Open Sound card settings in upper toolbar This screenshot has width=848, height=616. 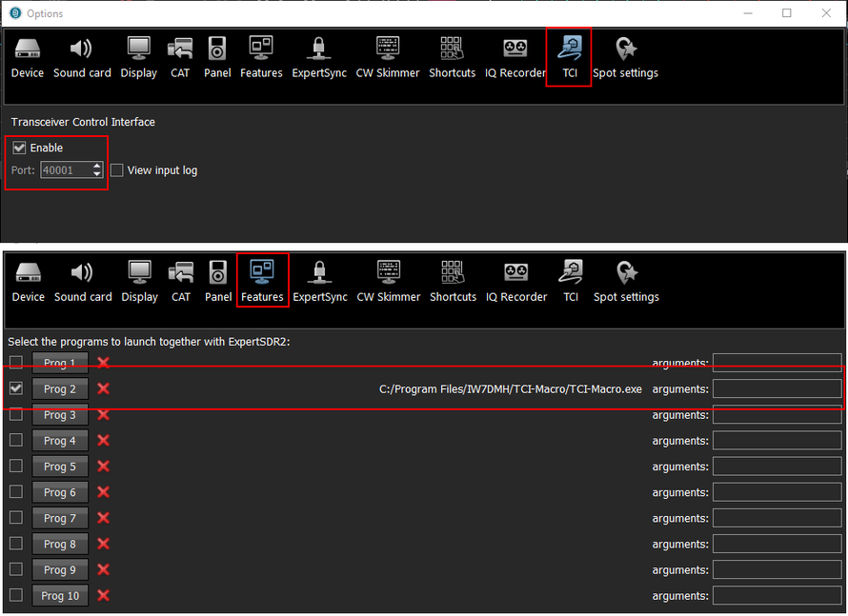(82, 58)
